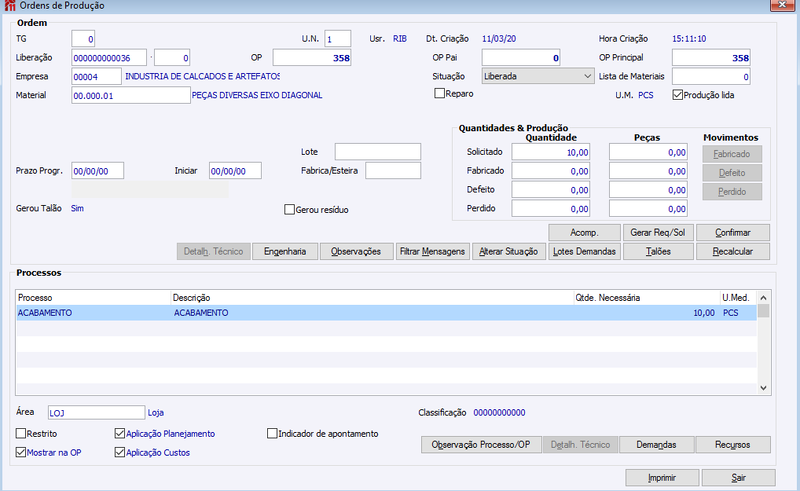Click the Perdido movement button
Image resolution: width=800 pixels, height=491 pixels.
[732, 192]
